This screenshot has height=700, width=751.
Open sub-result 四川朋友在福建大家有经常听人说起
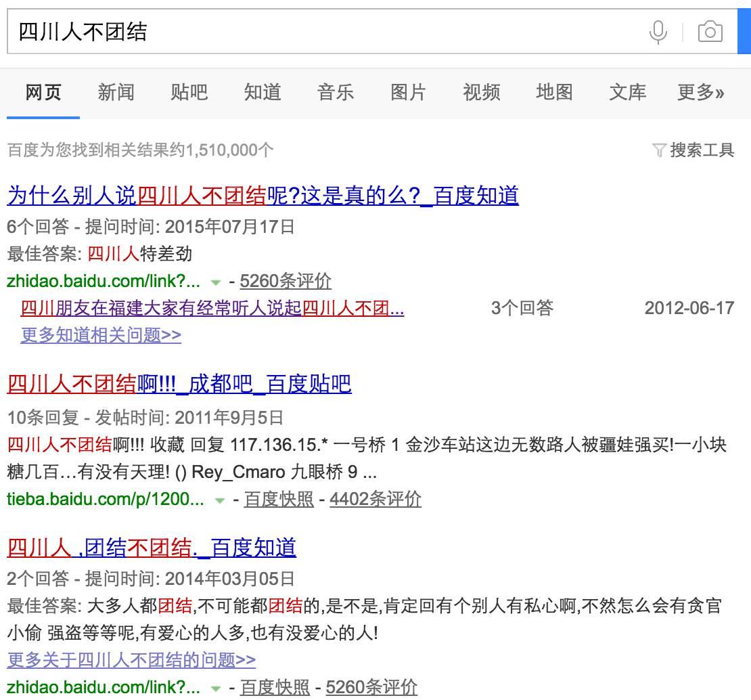tap(212, 308)
